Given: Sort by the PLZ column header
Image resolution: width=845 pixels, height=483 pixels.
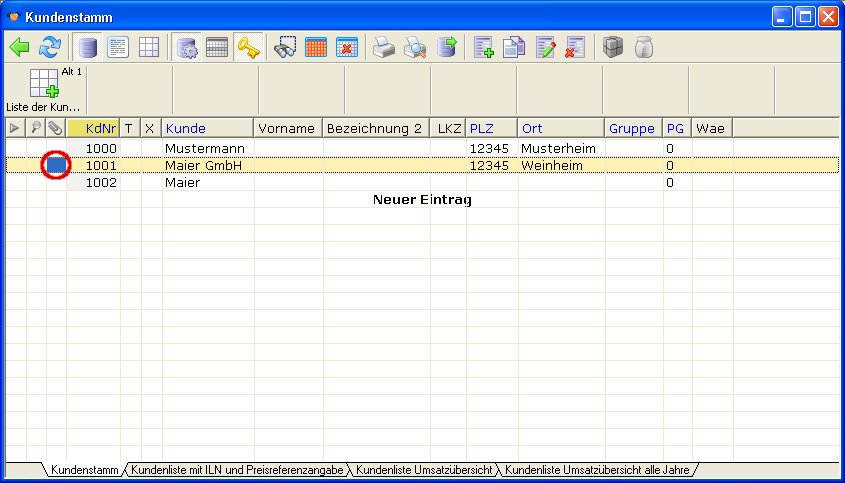Looking at the screenshot, I should pyautogui.click(x=481, y=128).
